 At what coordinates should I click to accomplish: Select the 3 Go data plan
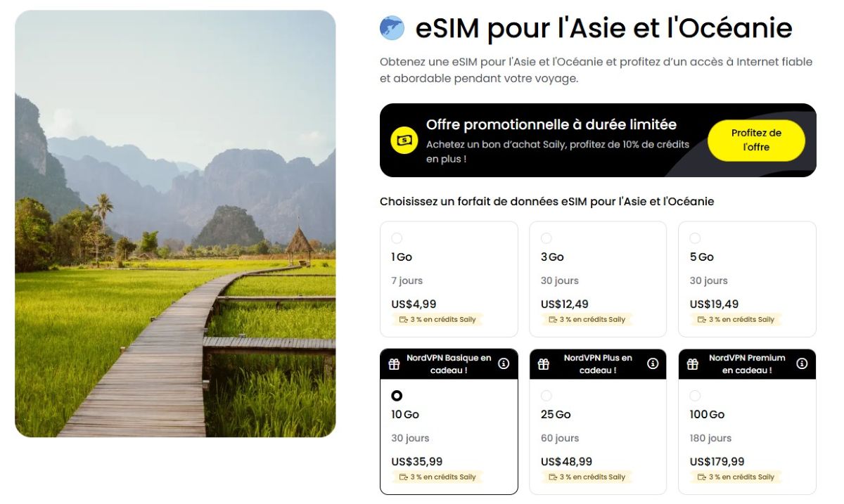tap(546, 238)
